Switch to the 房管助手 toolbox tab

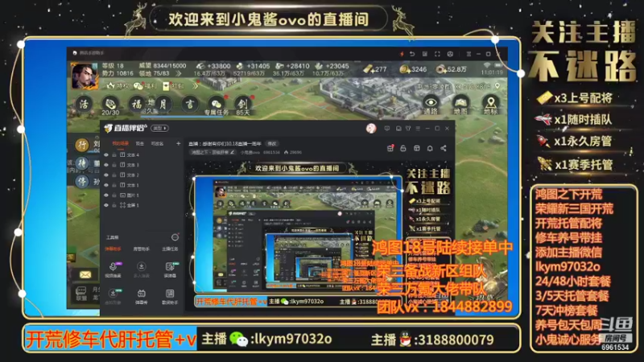(x=142, y=249)
